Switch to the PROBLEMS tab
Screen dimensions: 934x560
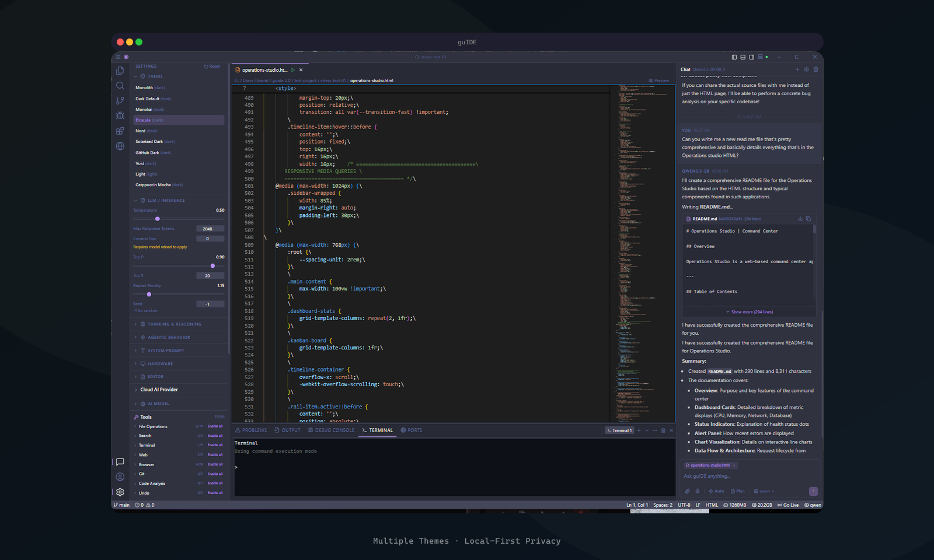(x=251, y=430)
